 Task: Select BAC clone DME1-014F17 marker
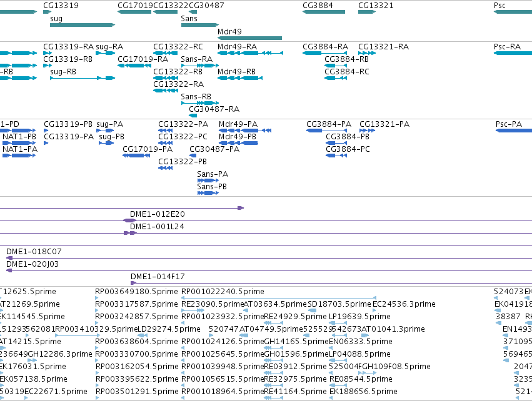(x=133, y=283)
